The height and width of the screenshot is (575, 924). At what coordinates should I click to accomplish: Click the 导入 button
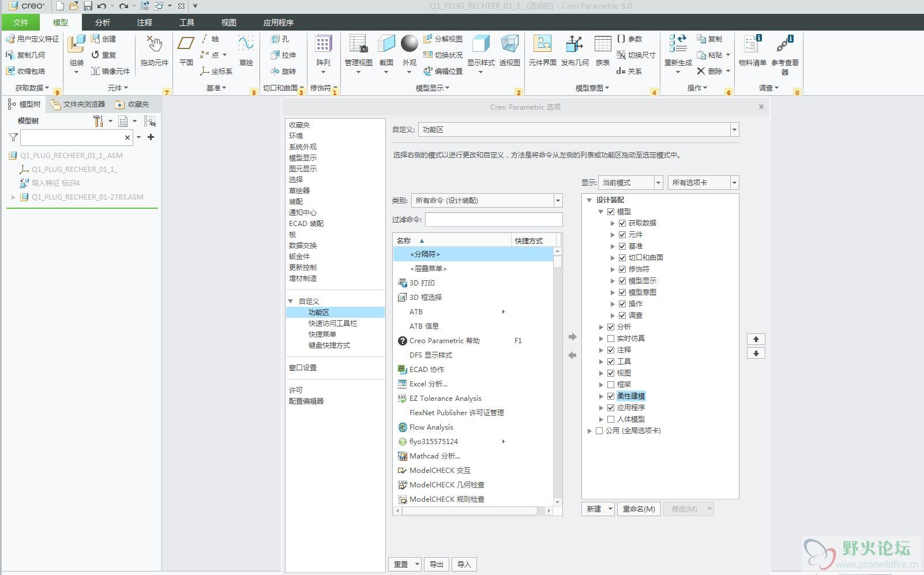coord(464,564)
